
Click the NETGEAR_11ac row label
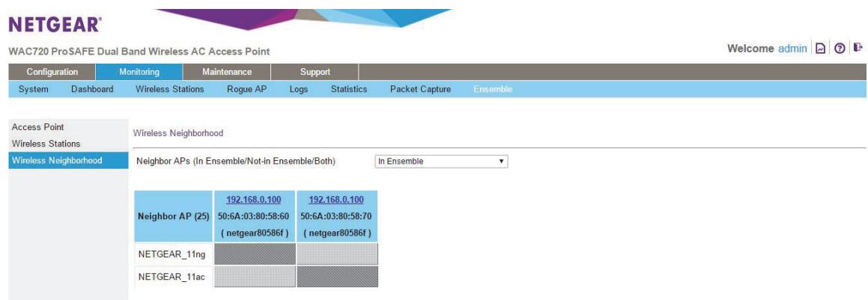click(x=173, y=277)
